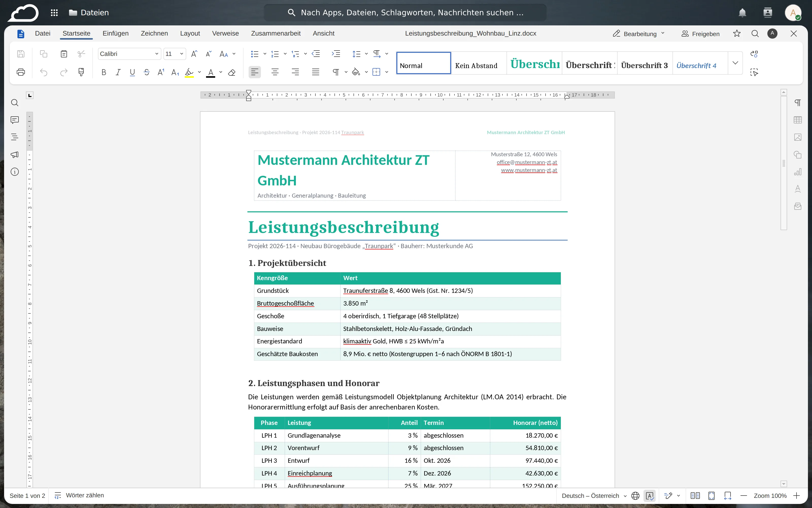
Task: Open the Einfügen tab
Action: [x=115, y=33]
